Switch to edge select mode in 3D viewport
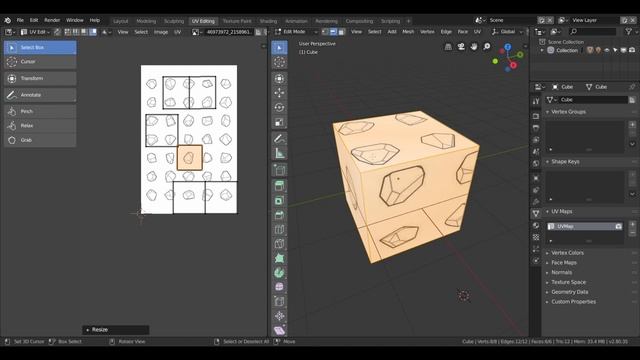 [x=333, y=32]
